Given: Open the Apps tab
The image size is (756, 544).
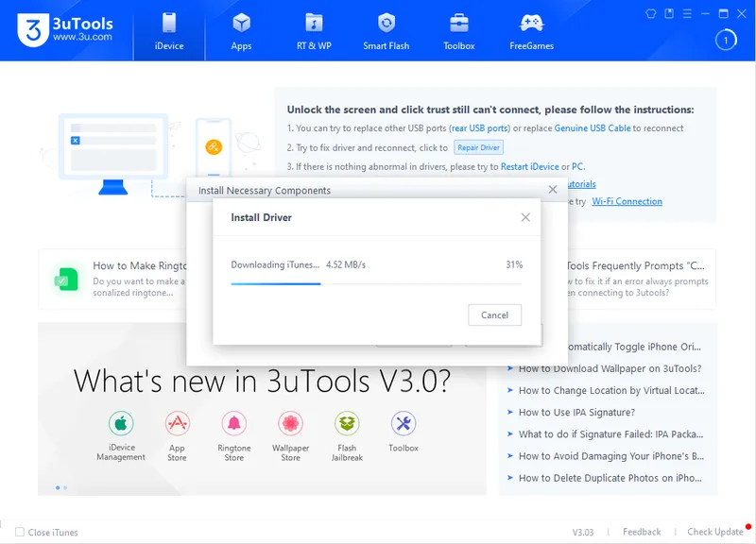Looking at the screenshot, I should pos(241,30).
